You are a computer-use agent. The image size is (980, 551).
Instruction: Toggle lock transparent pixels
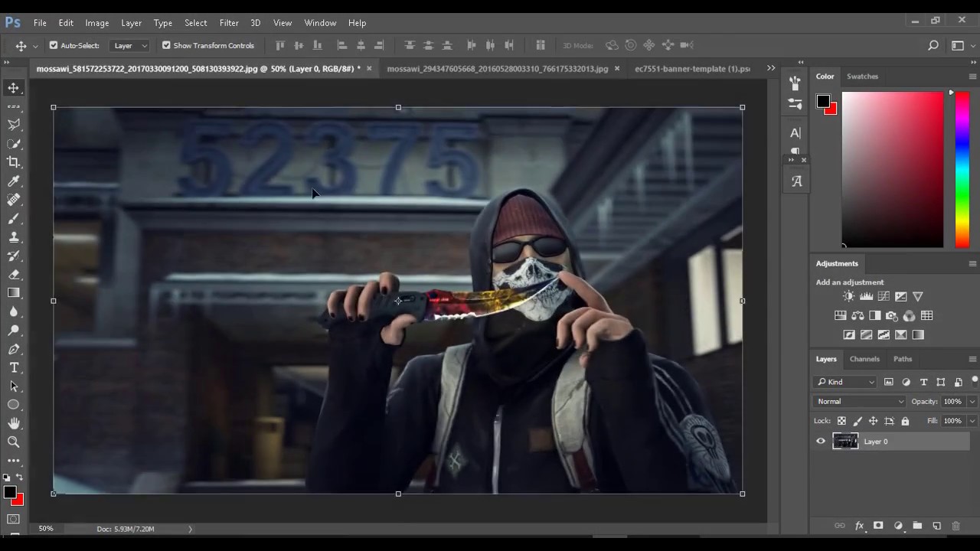[841, 421]
